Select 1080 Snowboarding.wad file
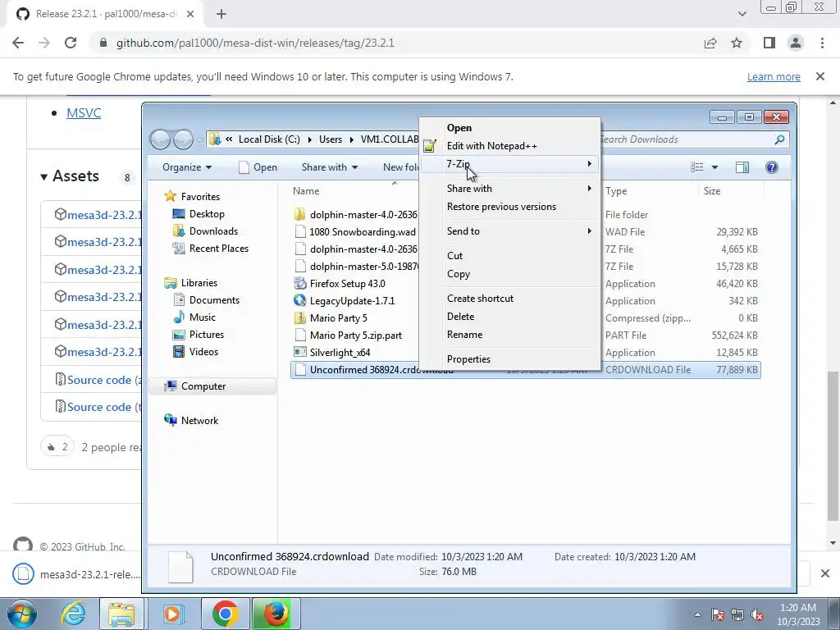Screen dimensions: 840x630 click(362, 232)
